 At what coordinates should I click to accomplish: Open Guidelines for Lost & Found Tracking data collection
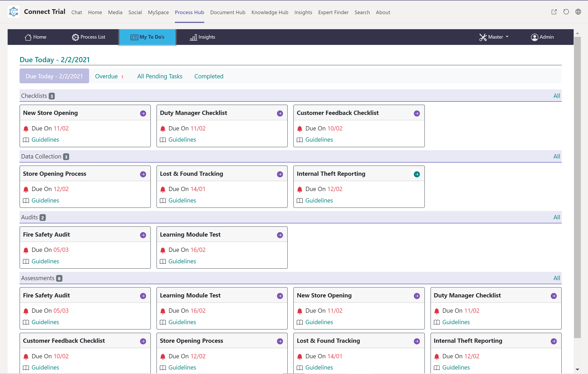pos(182,200)
